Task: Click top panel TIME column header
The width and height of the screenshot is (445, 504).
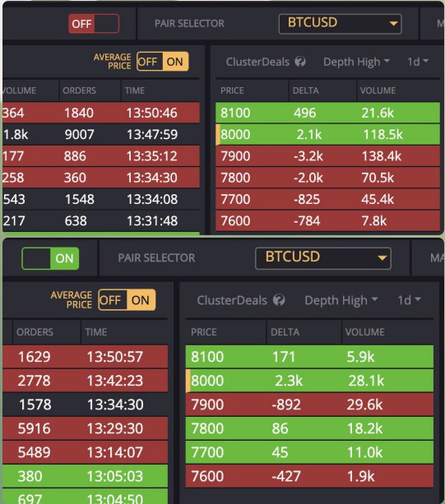Action: pos(135,90)
